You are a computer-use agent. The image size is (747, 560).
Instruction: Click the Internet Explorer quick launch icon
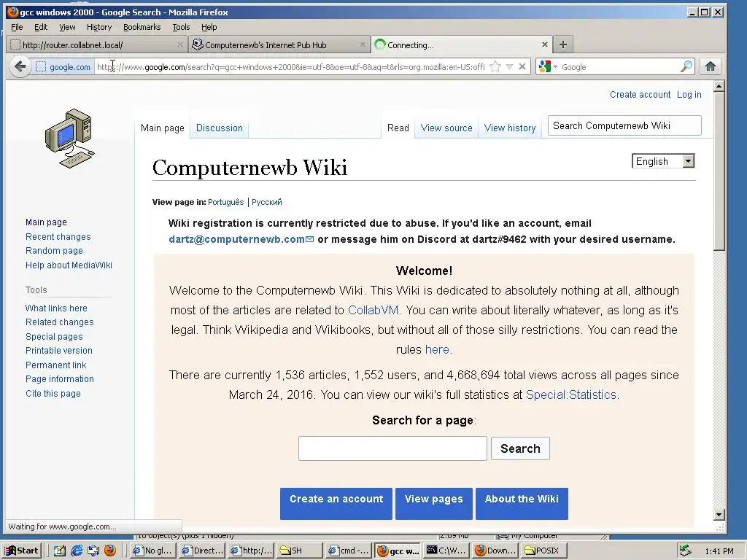[x=76, y=551]
